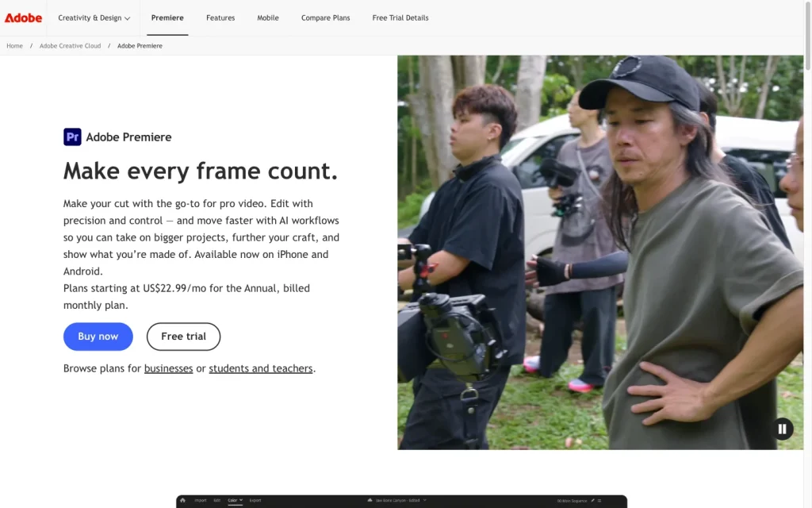This screenshot has height=508, width=812.
Task: Click the Import tab in preview bar
Action: [201, 500]
